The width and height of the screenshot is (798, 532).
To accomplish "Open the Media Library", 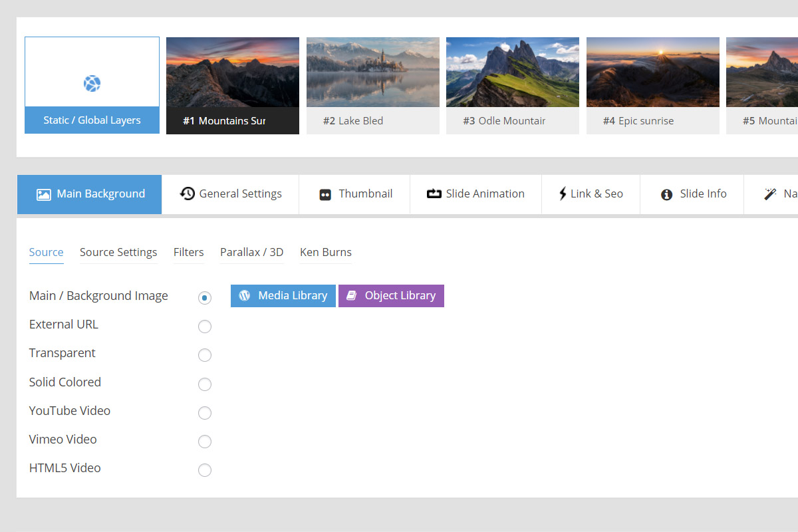I will coord(283,296).
